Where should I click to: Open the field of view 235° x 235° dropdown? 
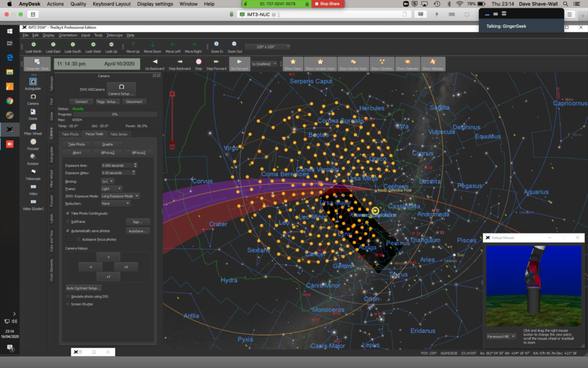pos(268,47)
